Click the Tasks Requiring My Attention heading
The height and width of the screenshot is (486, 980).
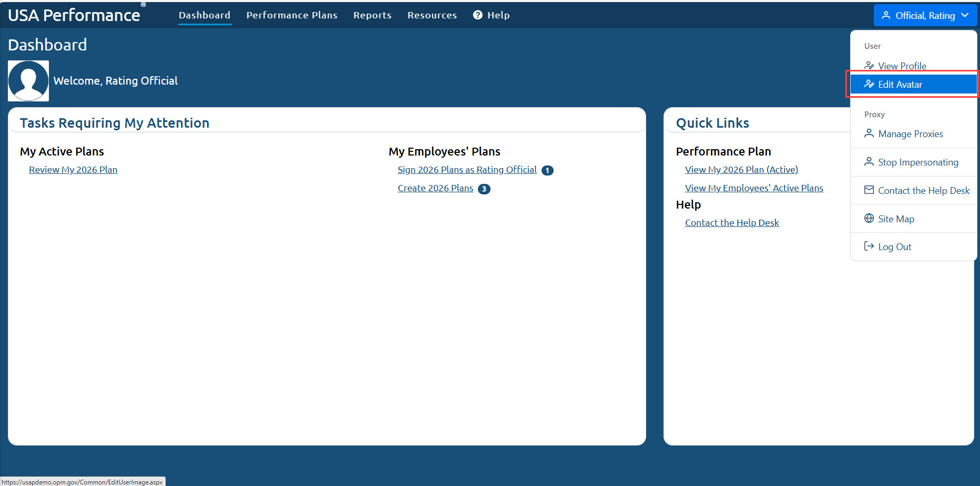click(x=115, y=123)
